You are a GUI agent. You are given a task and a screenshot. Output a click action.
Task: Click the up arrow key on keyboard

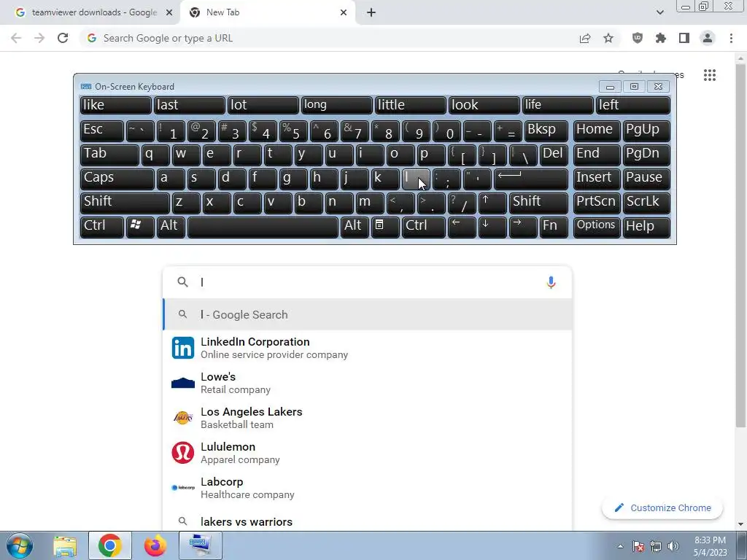tap(492, 203)
